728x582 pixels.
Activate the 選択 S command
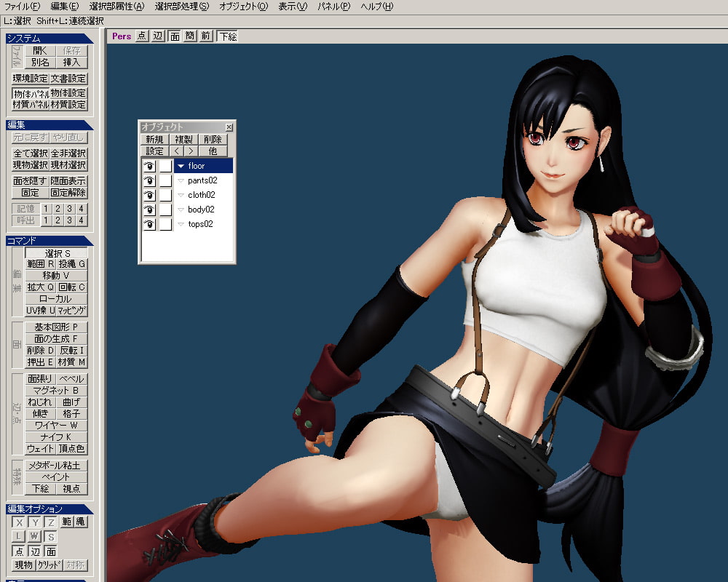point(56,253)
